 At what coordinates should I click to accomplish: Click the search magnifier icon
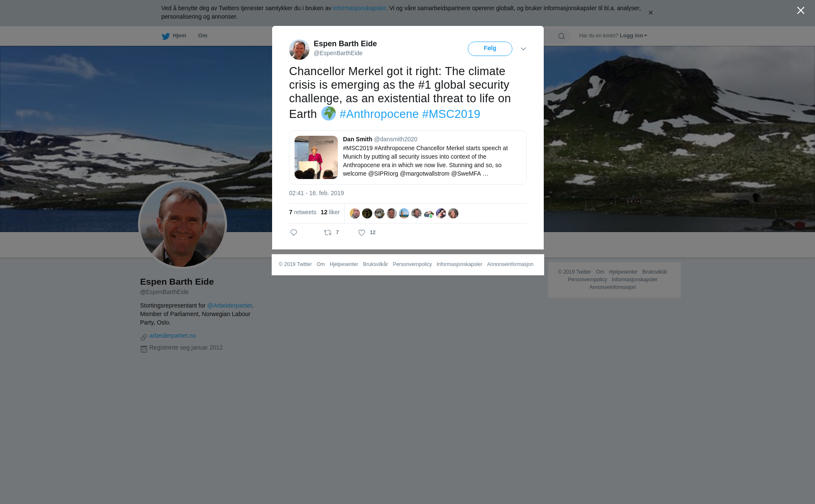click(x=562, y=36)
